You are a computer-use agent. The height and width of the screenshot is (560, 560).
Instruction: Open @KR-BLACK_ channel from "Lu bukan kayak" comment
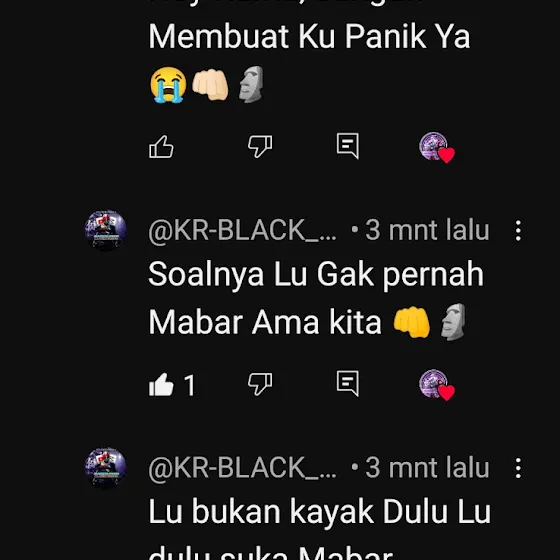click(x=242, y=468)
